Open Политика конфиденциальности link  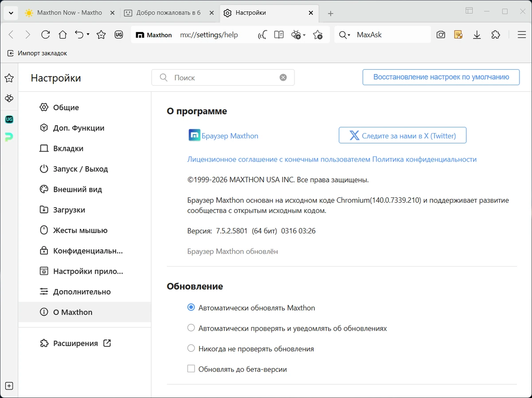(x=424, y=159)
